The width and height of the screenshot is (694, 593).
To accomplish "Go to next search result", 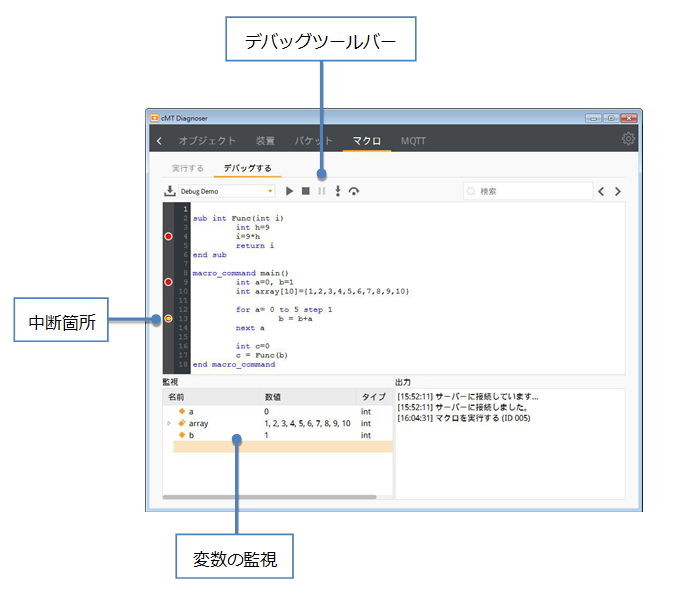I will (x=618, y=191).
